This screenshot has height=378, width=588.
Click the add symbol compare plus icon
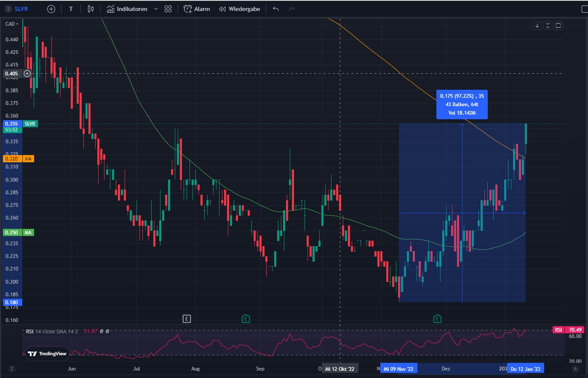point(51,9)
